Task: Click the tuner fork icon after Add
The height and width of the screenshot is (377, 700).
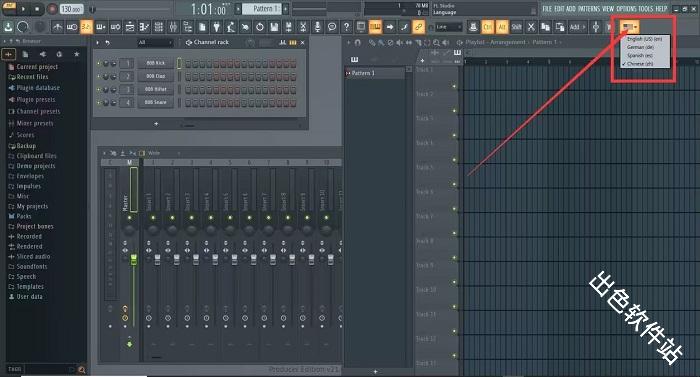Action: click(596, 27)
